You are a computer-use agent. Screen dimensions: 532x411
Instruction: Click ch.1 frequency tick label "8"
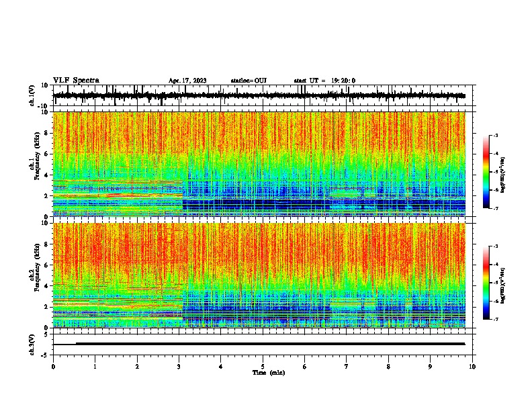47,133
